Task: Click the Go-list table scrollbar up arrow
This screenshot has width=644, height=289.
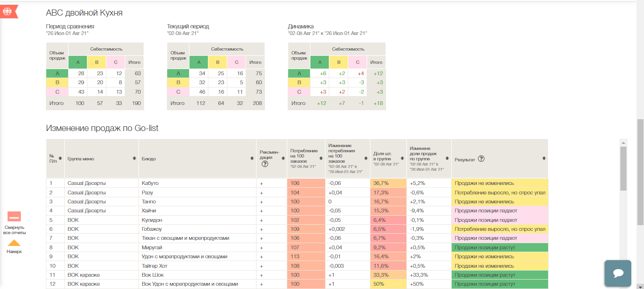Action: coord(623,142)
